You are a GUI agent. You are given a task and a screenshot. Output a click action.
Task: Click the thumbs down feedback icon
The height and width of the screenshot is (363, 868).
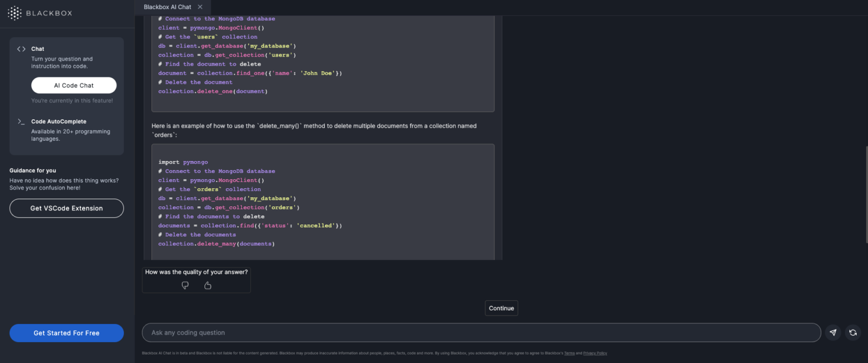(185, 286)
